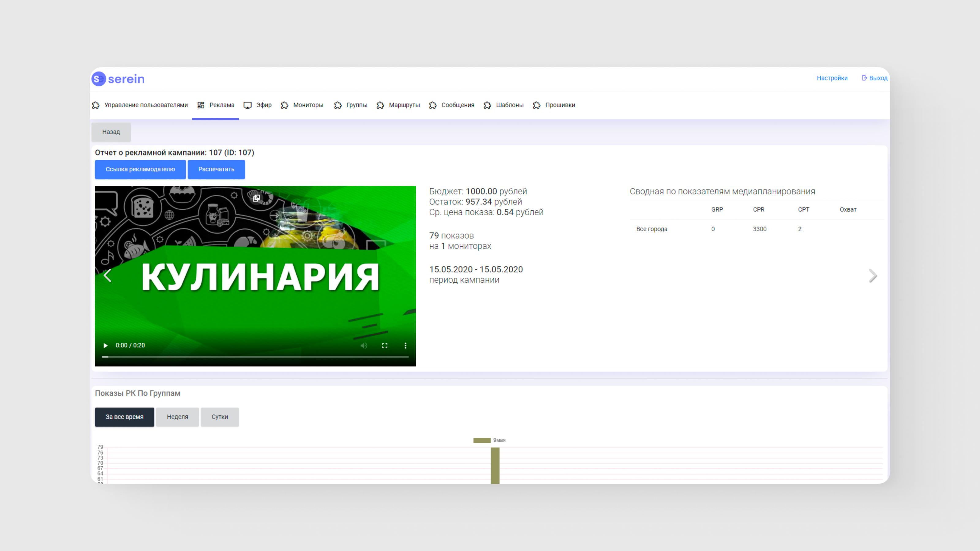Click the Прошивки puzzle icon

point(537,105)
